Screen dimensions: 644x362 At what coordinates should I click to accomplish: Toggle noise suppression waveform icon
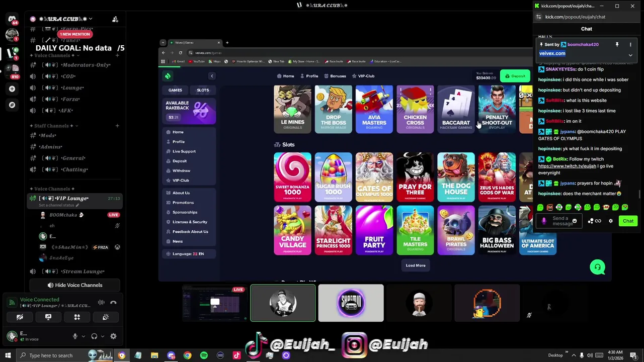pyautogui.click(x=101, y=303)
